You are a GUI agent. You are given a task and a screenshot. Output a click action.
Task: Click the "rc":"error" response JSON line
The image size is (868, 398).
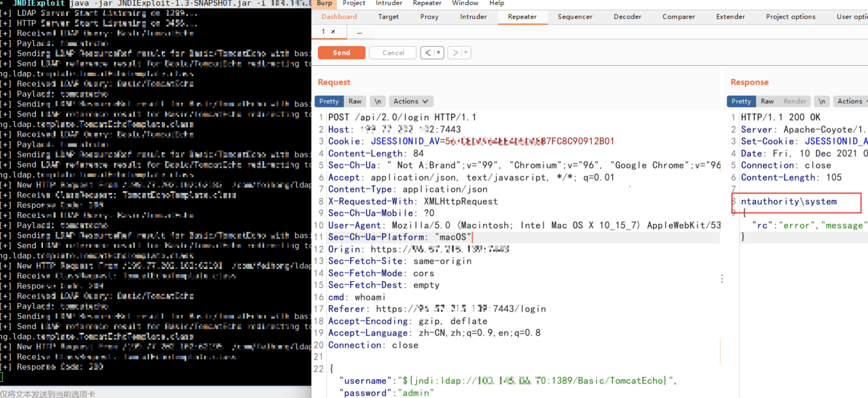(810, 226)
